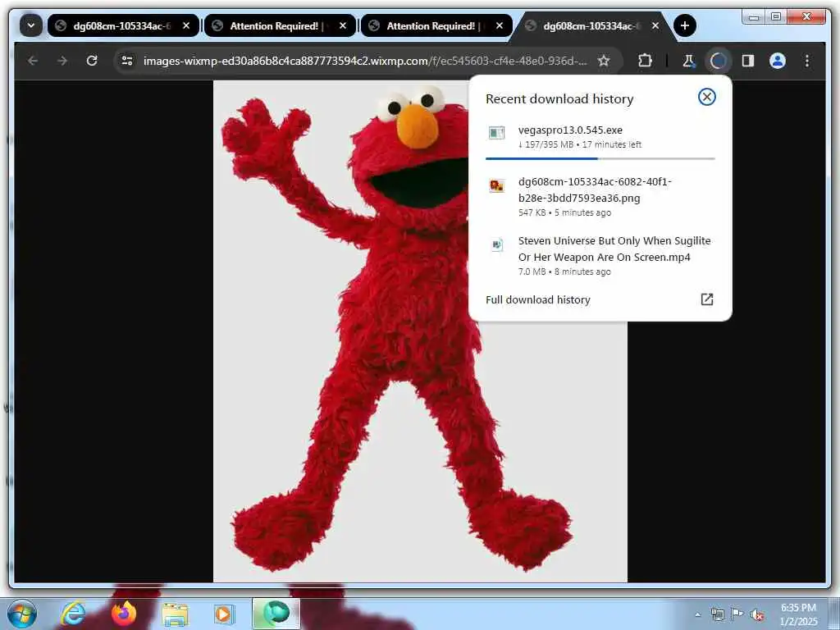Bookmark this page with the star
This screenshot has height=630, width=840.
pyautogui.click(x=604, y=61)
